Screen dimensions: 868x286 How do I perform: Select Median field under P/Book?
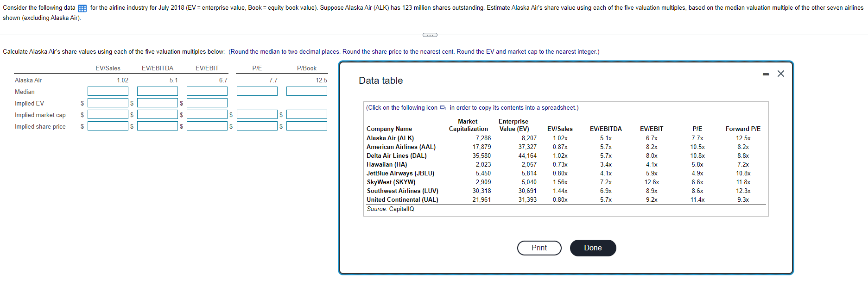pyautogui.click(x=306, y=91)
